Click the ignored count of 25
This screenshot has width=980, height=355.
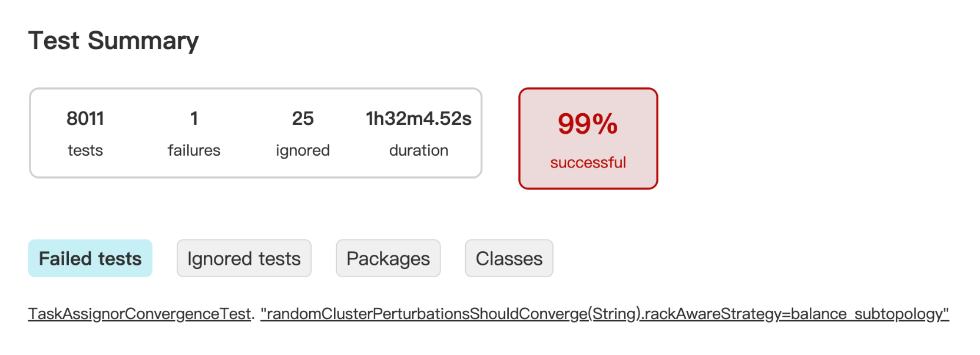click(x=303, y=119)
